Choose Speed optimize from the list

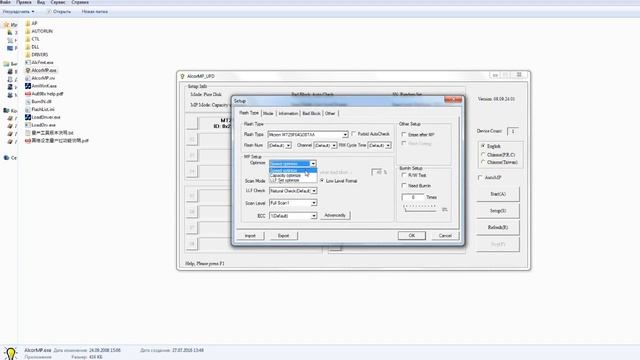[x=293, y=171]
